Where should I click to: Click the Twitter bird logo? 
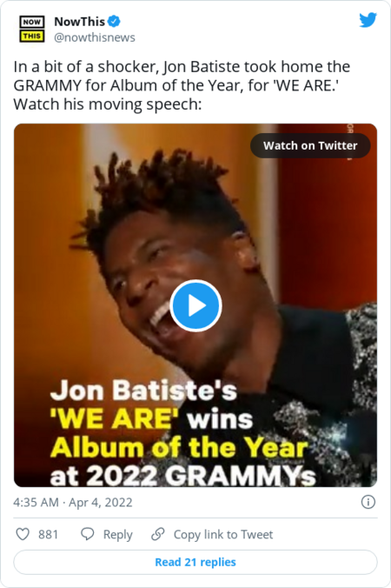[x=368, y=20]
